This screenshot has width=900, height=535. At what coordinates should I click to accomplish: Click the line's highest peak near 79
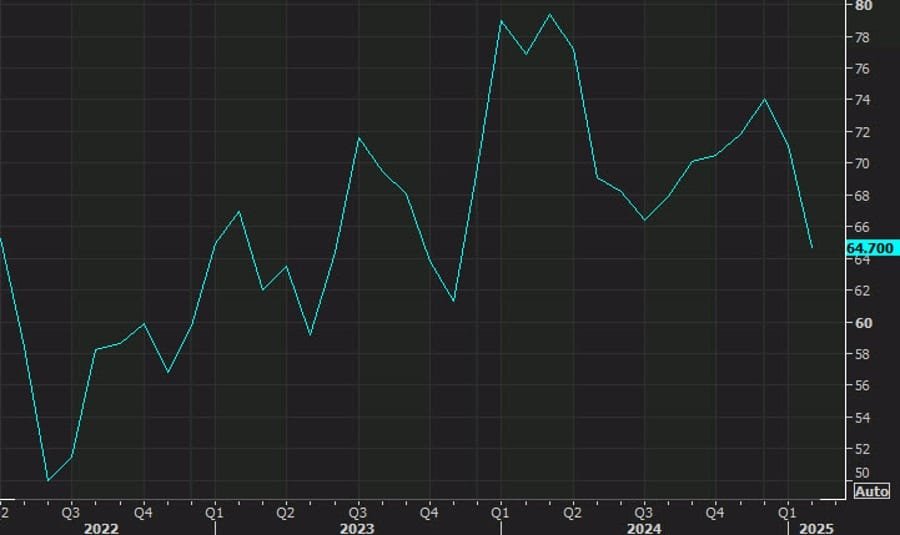[x=549, y=14]
